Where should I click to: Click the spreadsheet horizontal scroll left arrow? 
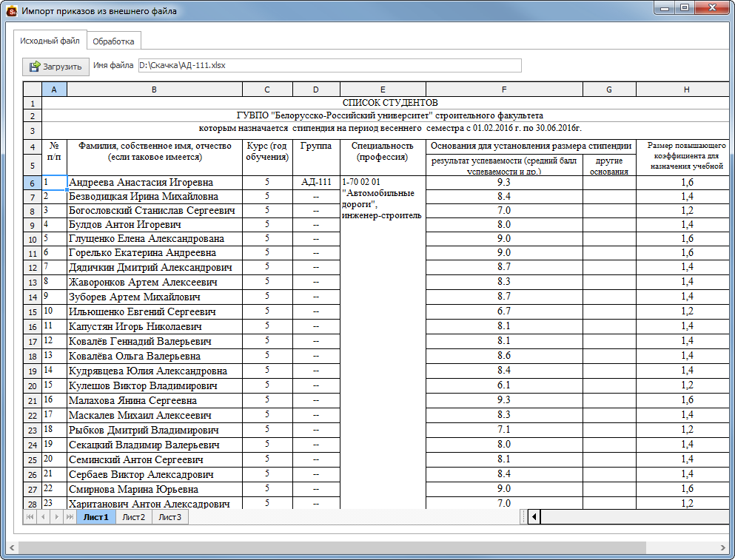(x=534, y=517)
